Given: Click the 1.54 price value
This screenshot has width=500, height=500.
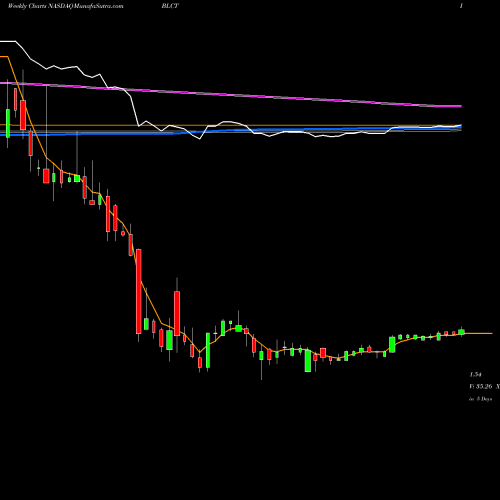Looking at the screenshot, I should click(x=475, y=375).
